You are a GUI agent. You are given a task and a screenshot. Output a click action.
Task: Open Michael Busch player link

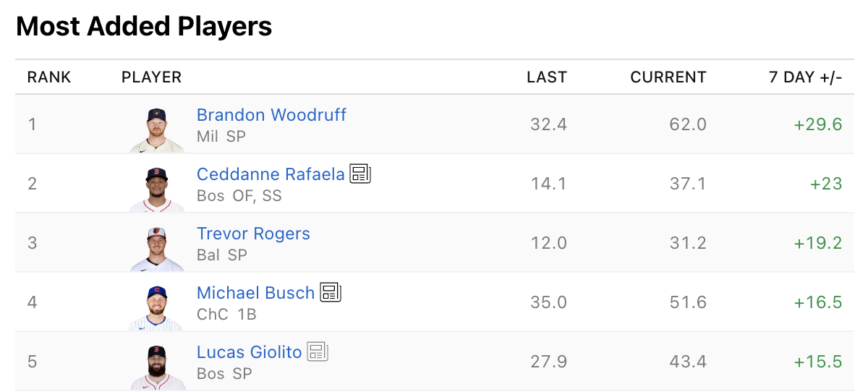coord(255,293)
